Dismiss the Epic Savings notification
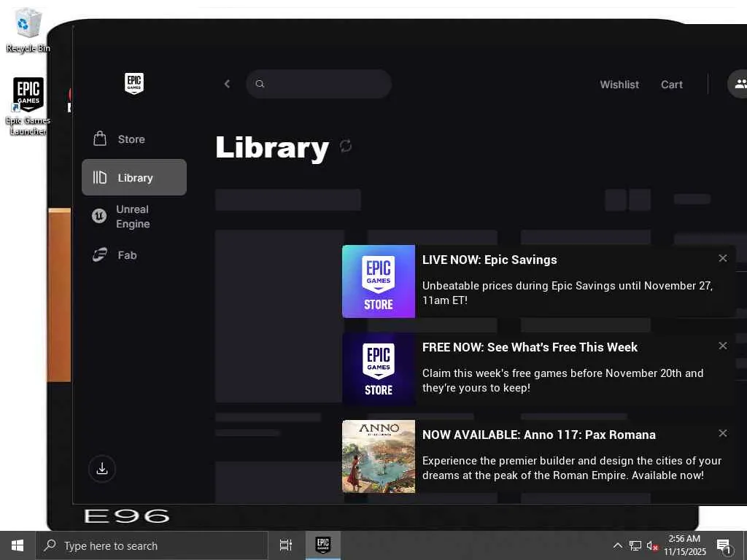Screen dimensions: 747x560 click(x=723, y=258)
